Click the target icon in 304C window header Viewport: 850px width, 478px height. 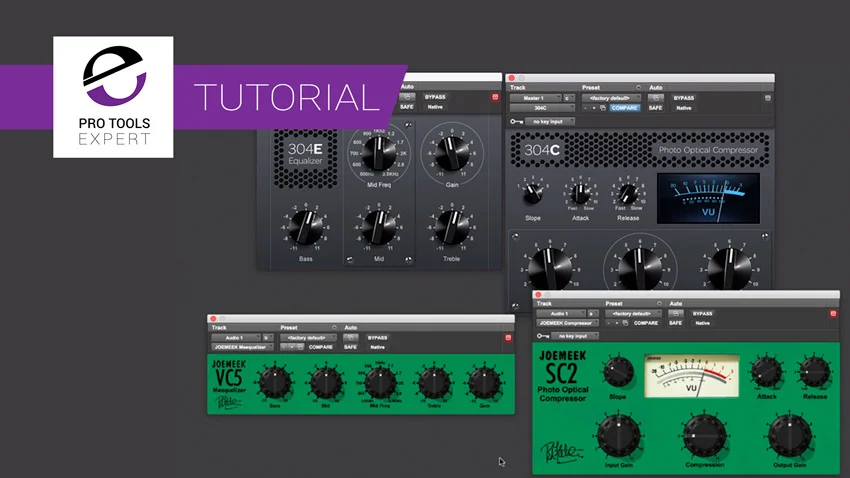point(768,98)
